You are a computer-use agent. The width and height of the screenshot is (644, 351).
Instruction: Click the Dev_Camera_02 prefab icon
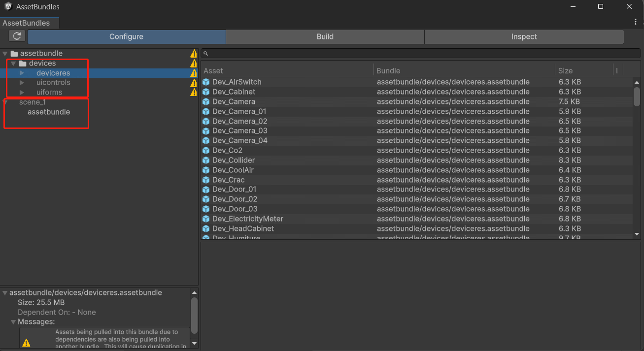click(x=206, y=121)
